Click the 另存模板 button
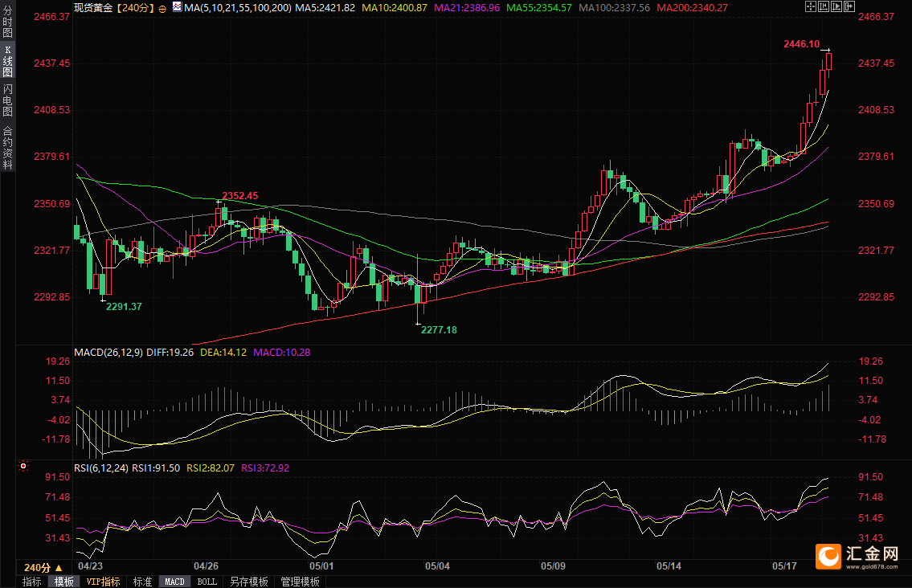The image size is (912, 588). (248, 582)
